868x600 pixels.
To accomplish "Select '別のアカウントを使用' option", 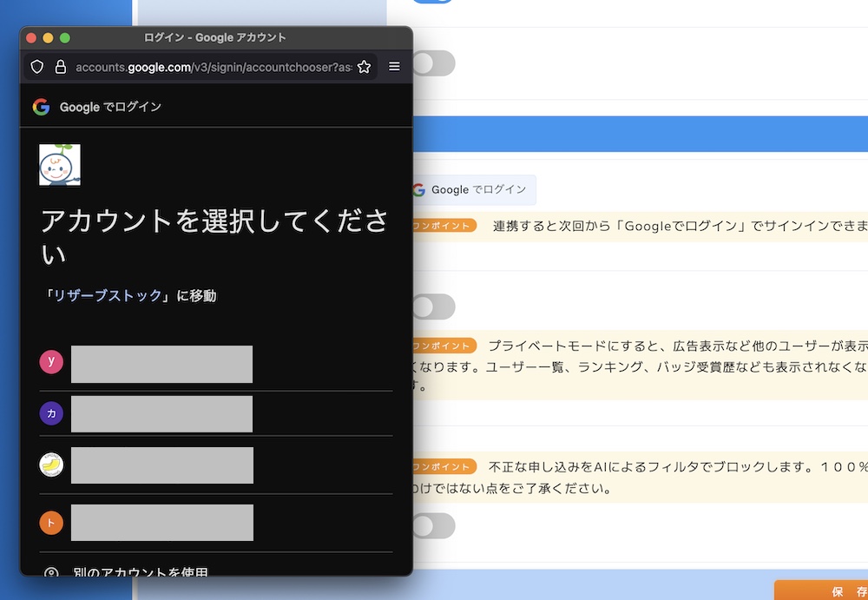I will tap(141, 572).
